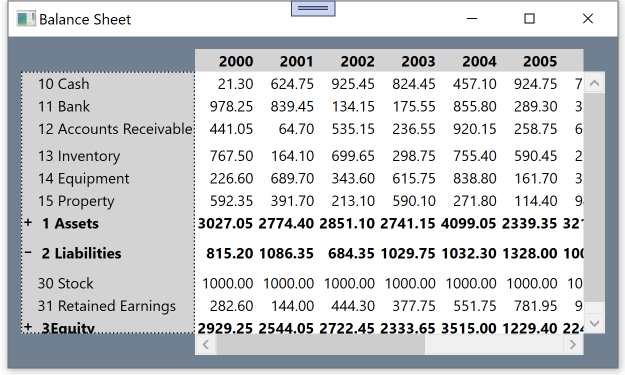Click the horizontal scrollbar left arrow
Viewport: 625px width, 375px height.
click(206, 344)
